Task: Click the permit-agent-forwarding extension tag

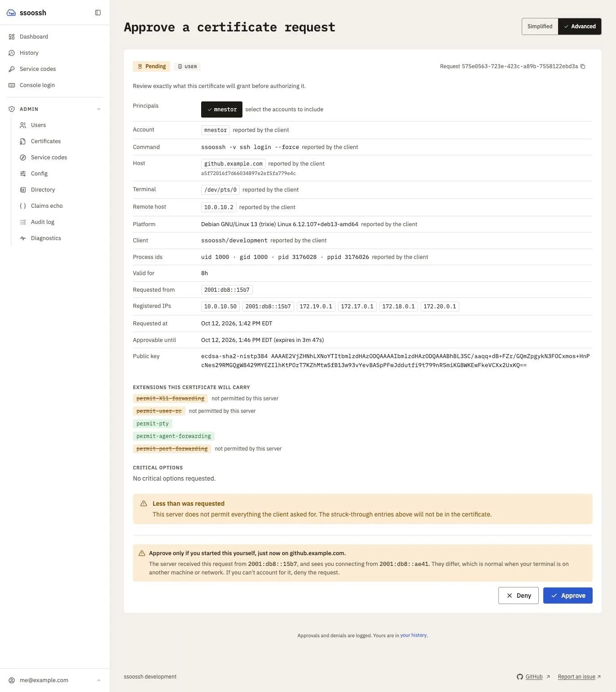Action: (174, 436)
